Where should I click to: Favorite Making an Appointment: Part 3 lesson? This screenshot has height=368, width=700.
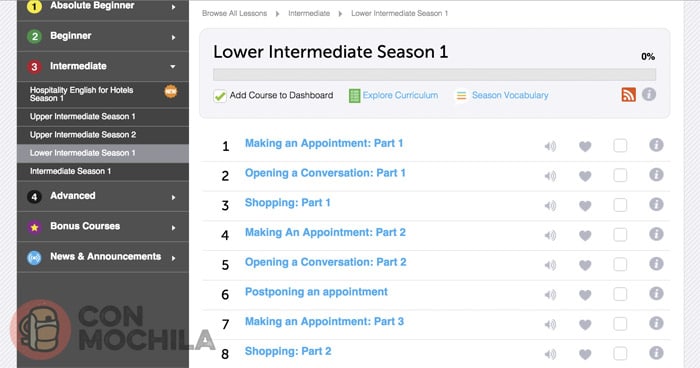pyautogui.click(x=585, y=325)
